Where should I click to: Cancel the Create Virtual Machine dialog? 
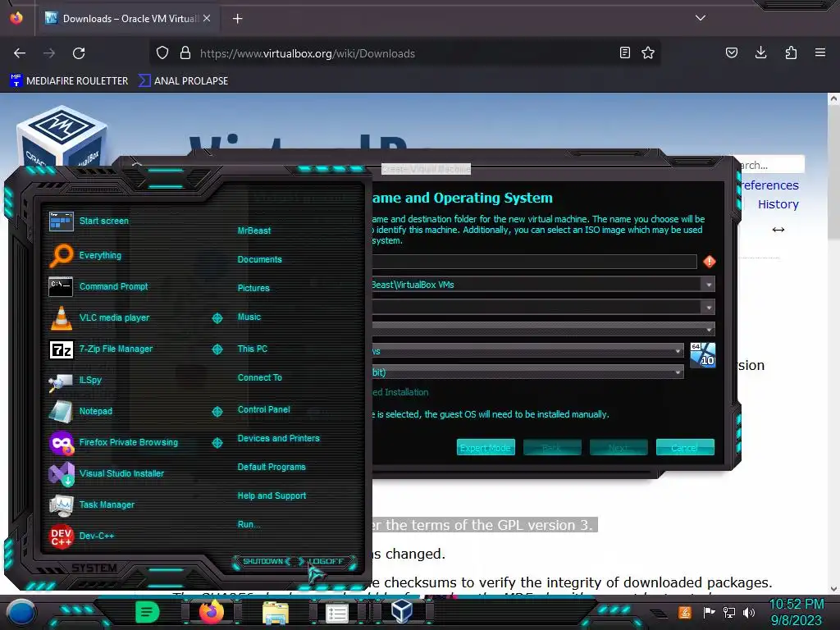[x=685, y=448]
